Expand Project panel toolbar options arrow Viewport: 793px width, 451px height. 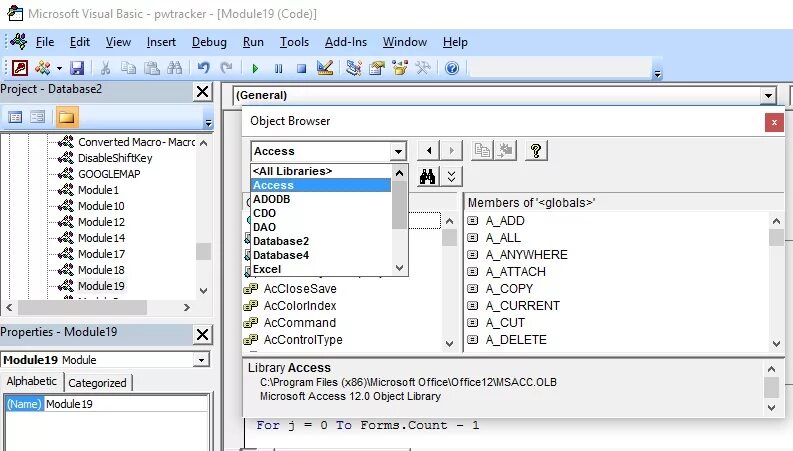point(208,123)
